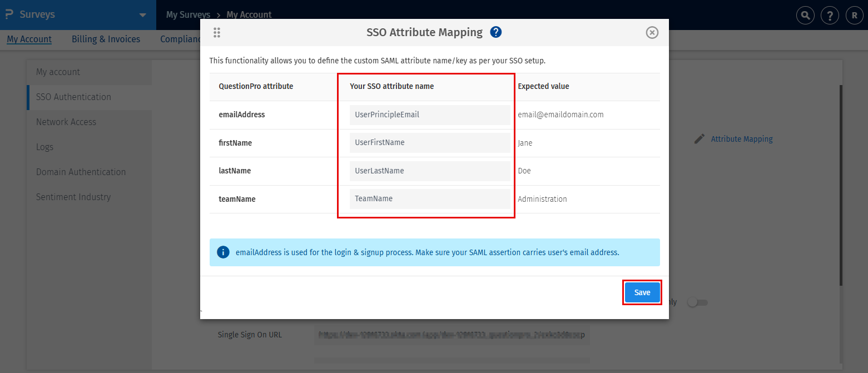Open Network Access in the sidebar
Image resolution: width=868 pixels, height=373 pixels.
pyautogui.click(x=66, y=122)
